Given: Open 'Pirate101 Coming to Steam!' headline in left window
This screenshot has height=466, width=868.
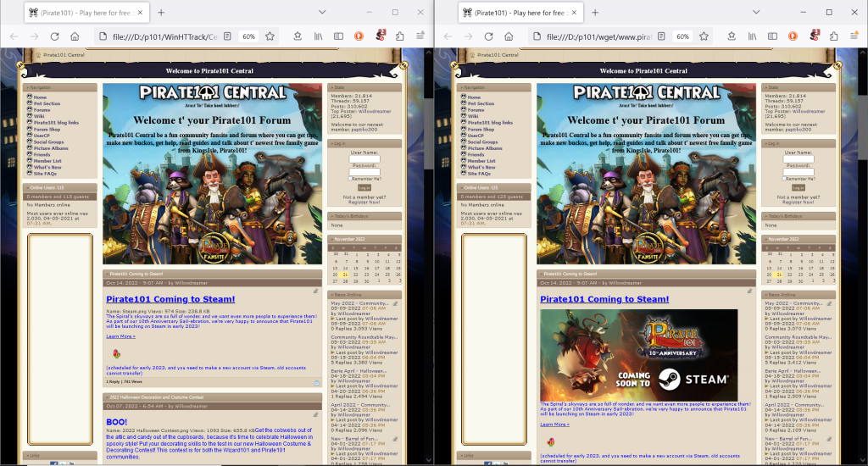Looking at the screenshot, I should click(170, 299).
